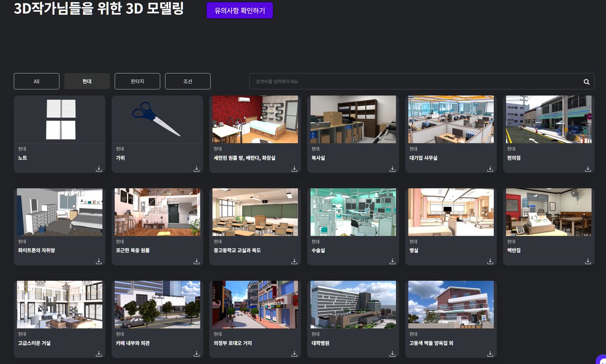This screenshot has height=364, width=606.
Task: Open the 대기업 사무실 thumbnail image
Action: (x=451, y=120)
